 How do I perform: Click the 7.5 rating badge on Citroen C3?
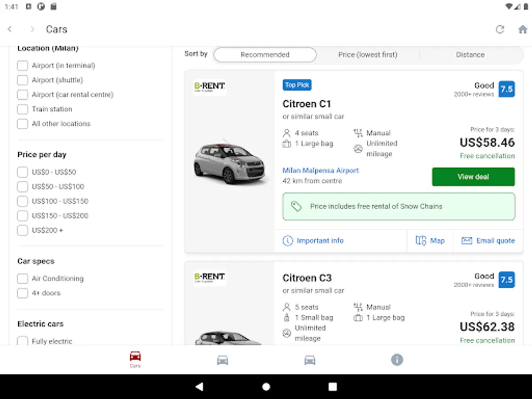[x=507, y=280]
